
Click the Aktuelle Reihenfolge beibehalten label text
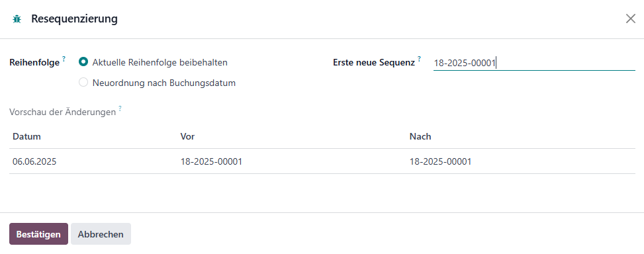tap(160, 62)
